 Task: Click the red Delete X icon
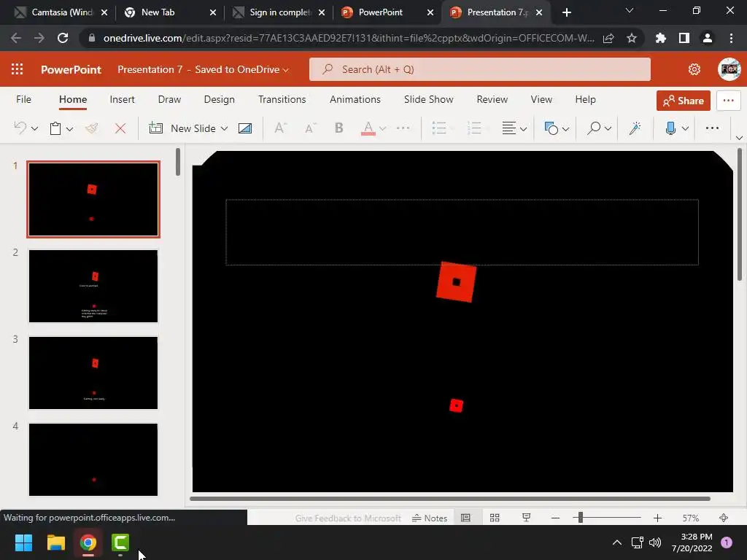click(x=120, y=128)
